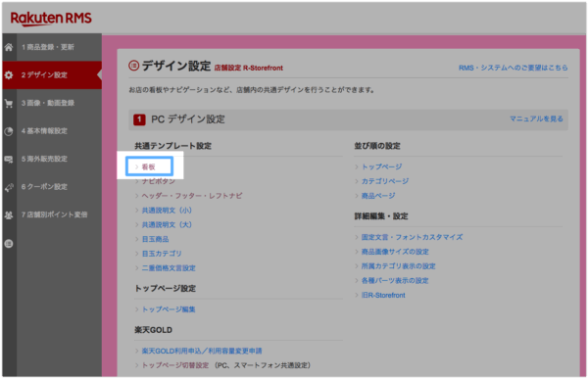Image resolution: width=588 pixels, height=379 pixels.
Task: Click the ticket icon beside クーポン設定
Action: [9, 187]
